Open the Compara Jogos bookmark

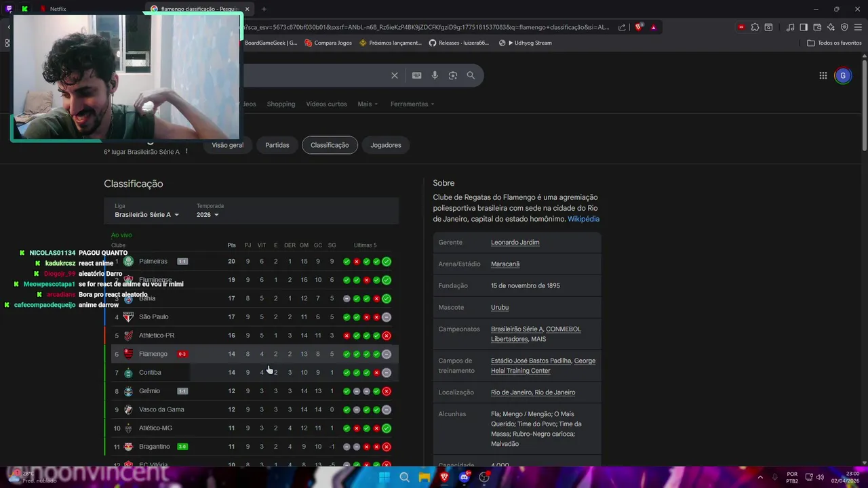coord(328,43)
